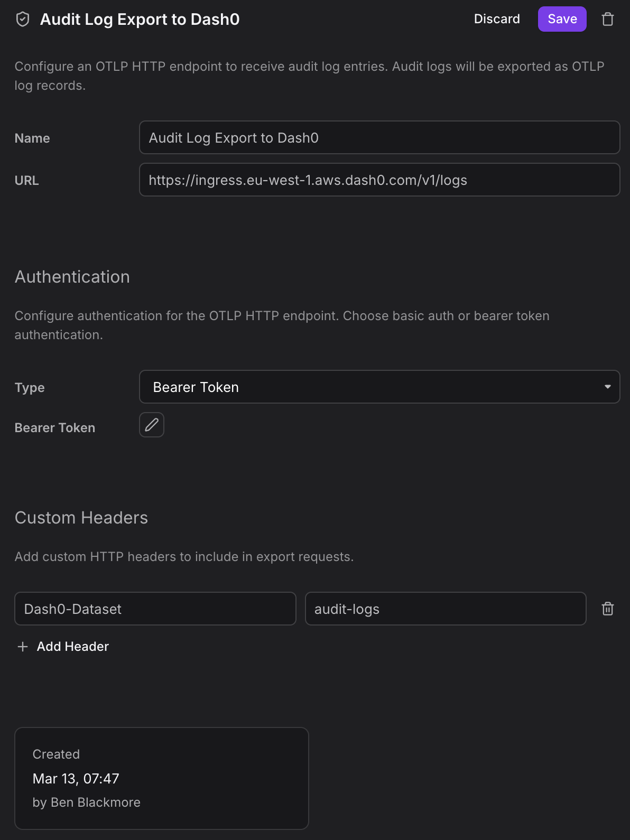Click the Bearer Token field label

55,428
